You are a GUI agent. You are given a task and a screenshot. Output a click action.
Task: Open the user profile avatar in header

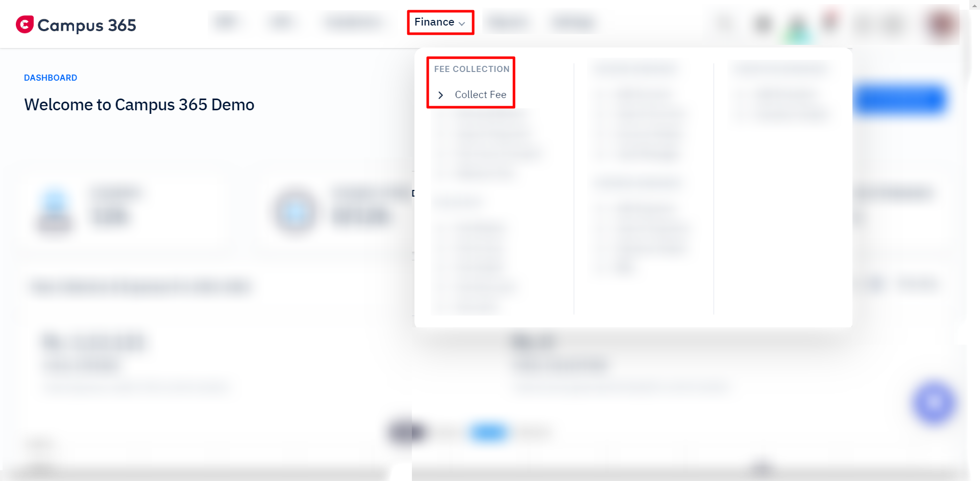(x=942, y=23)
